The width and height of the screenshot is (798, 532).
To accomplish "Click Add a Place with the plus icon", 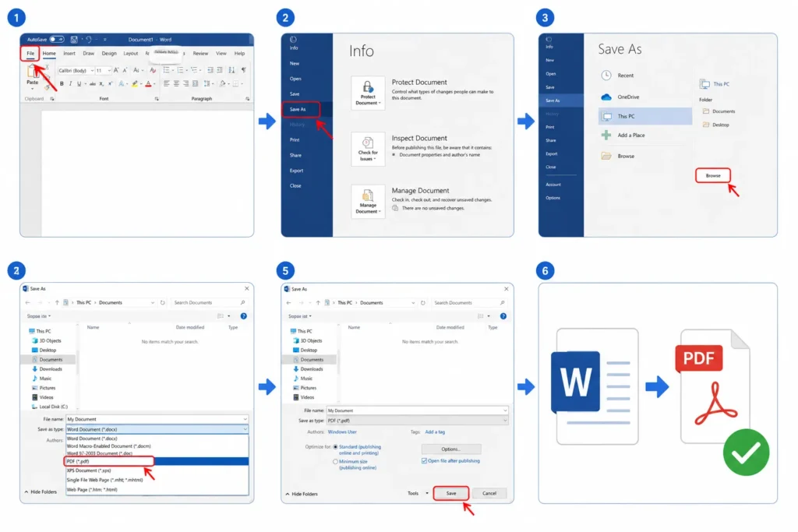I will 623,136.
